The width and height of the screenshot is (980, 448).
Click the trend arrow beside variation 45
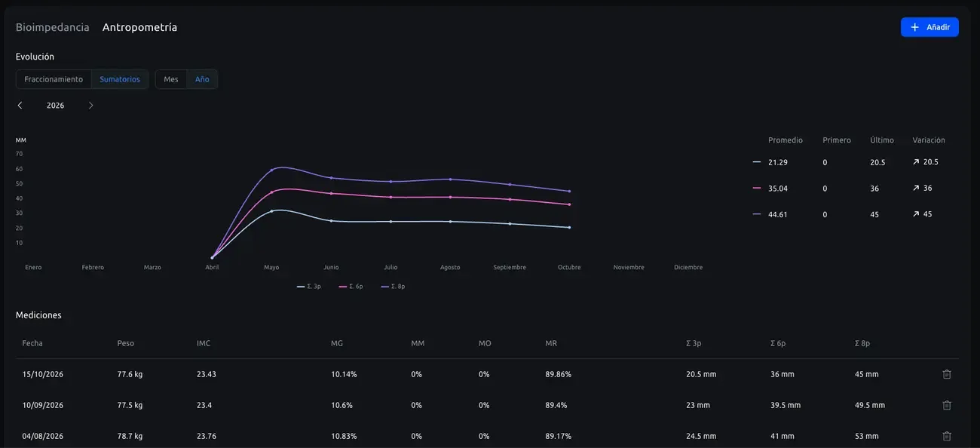[x=916, y=214]
